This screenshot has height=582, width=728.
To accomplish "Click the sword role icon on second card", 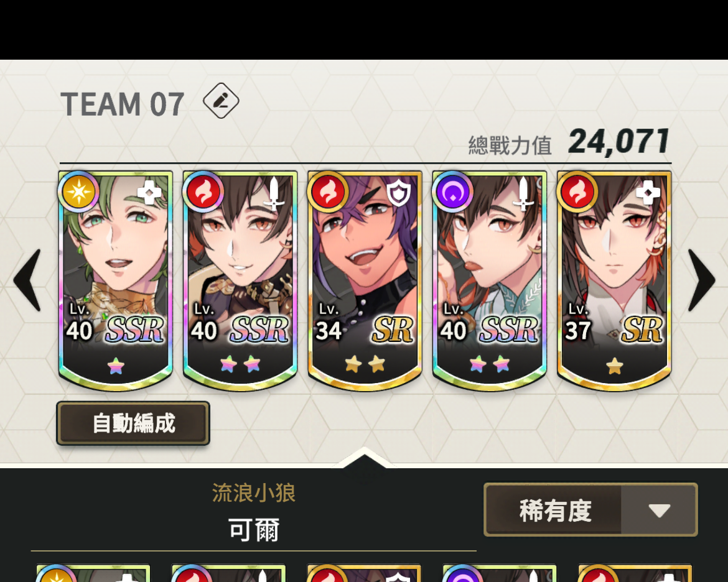I will point(274,193).
